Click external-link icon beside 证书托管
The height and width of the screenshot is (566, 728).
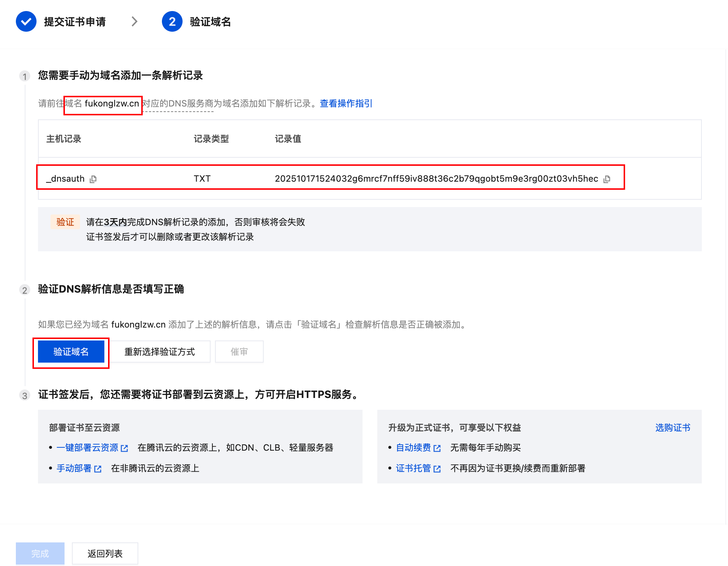point(437,469)
